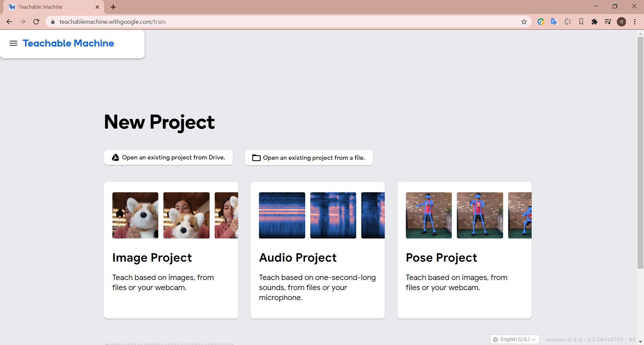Open the English (U.S.) language dropdown
The height and width of the screenshot is (345, 644).
515,339
